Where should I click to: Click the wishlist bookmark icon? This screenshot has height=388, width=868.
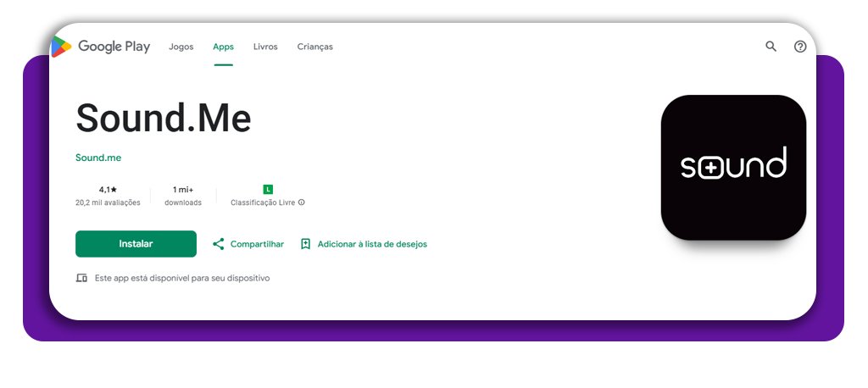coord(306,244)
